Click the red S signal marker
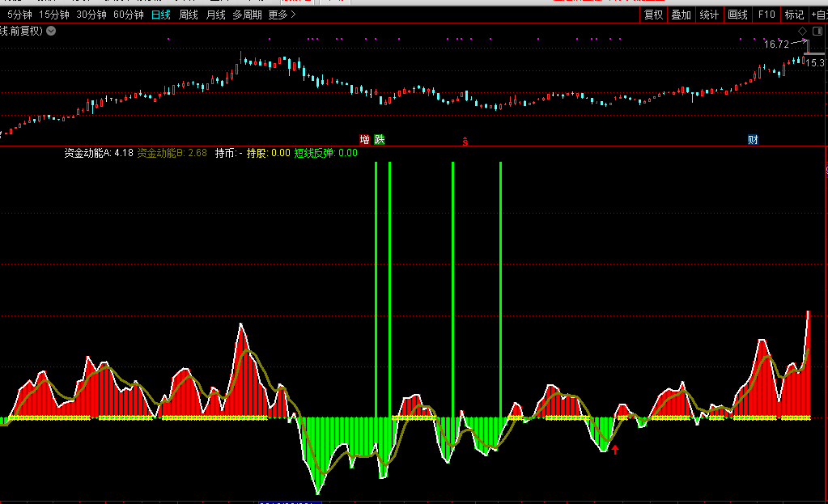The width and height of the screenshot is (828, 504). (465, 142)
